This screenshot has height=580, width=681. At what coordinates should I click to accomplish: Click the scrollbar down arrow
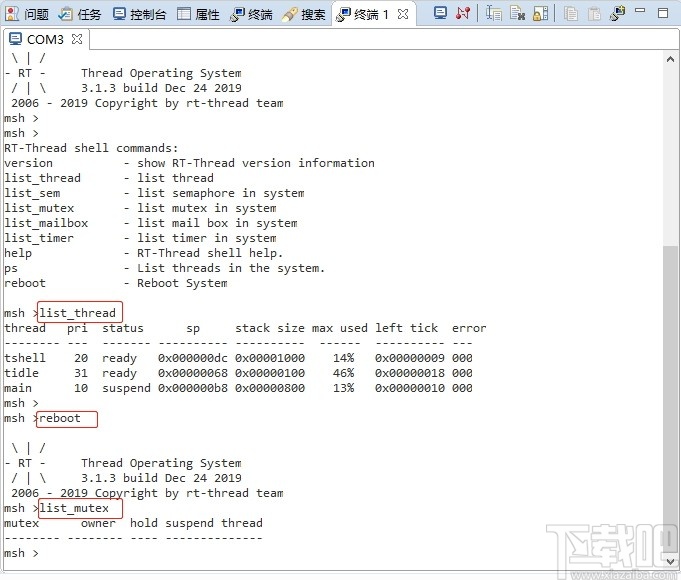tap(670, 561)
